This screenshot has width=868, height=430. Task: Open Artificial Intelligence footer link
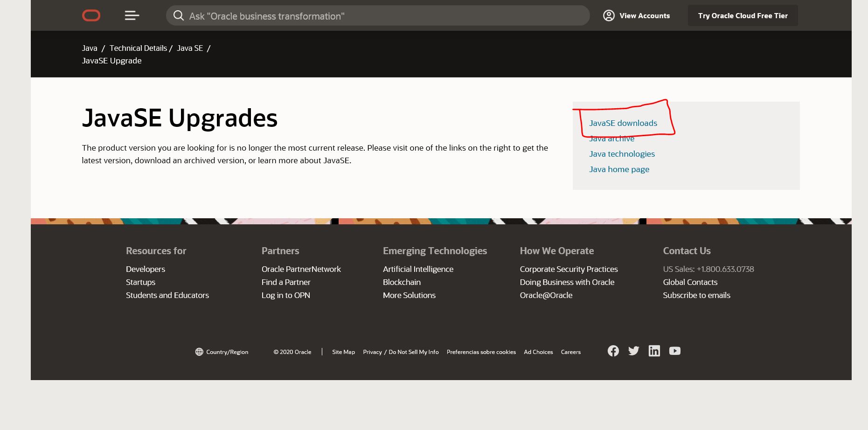click(x=418, y=269)
